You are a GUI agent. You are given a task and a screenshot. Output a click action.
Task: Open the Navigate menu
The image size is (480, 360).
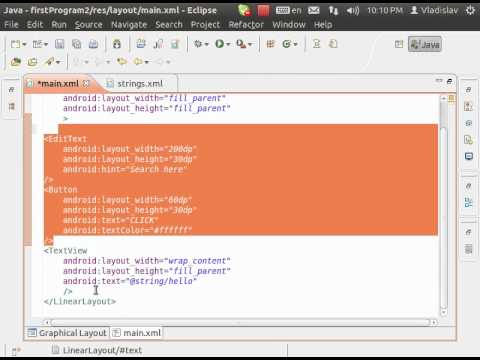(129, 25)
